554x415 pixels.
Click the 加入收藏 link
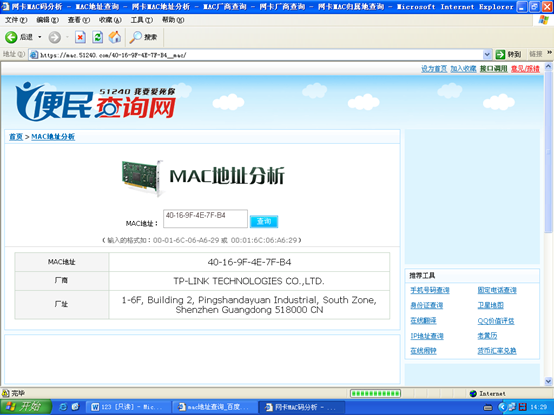[463, 69]
